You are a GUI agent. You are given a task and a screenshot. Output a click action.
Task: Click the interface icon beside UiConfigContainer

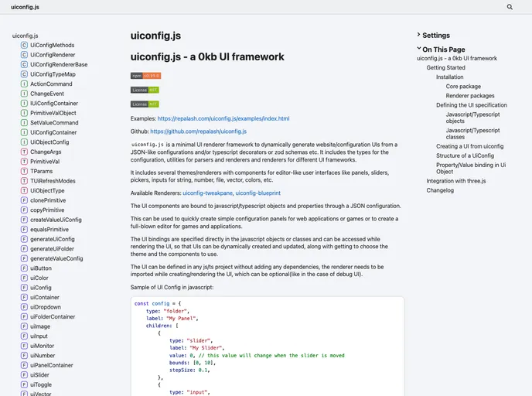pyautogui.click(x=24, y=132)
